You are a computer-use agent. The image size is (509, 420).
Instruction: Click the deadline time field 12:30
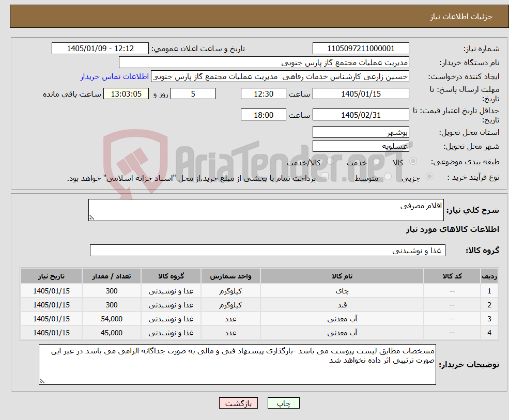pos(263,94)
